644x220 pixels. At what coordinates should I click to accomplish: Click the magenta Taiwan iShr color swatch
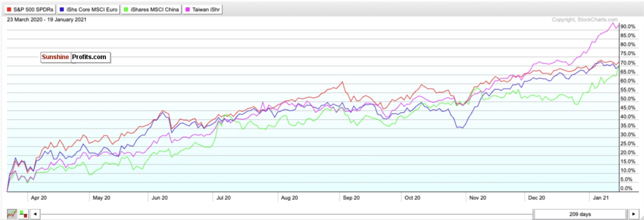click(x=188, y=10)
